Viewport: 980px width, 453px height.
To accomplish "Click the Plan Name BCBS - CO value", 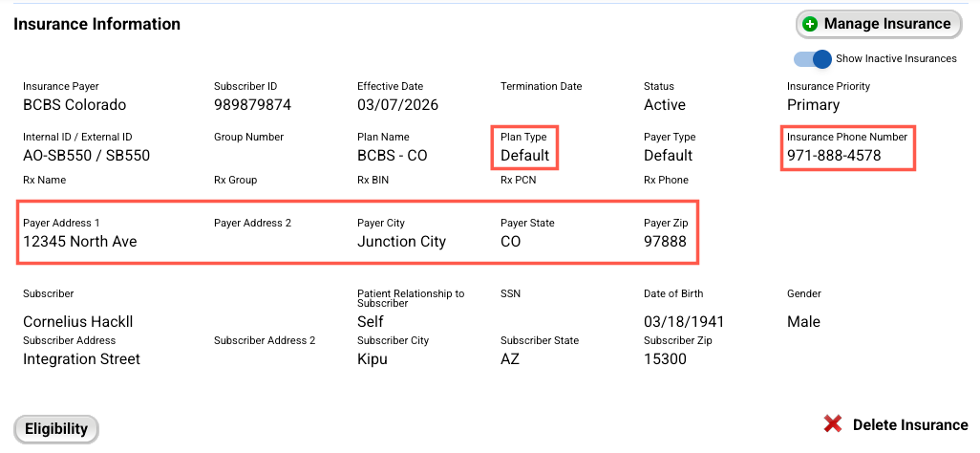I will click(x=392, y=155).
